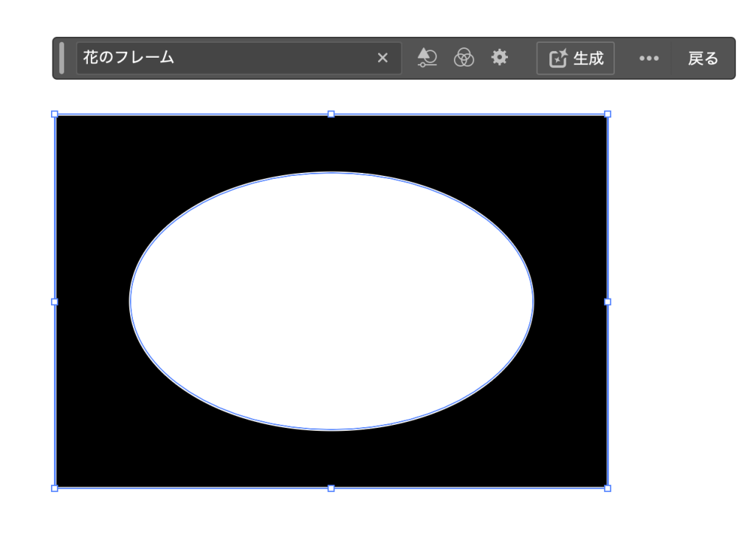Open the three-dots more options menu
Image resolution: width=756 pixels, height=549 pixels.
tap(649, 58)
